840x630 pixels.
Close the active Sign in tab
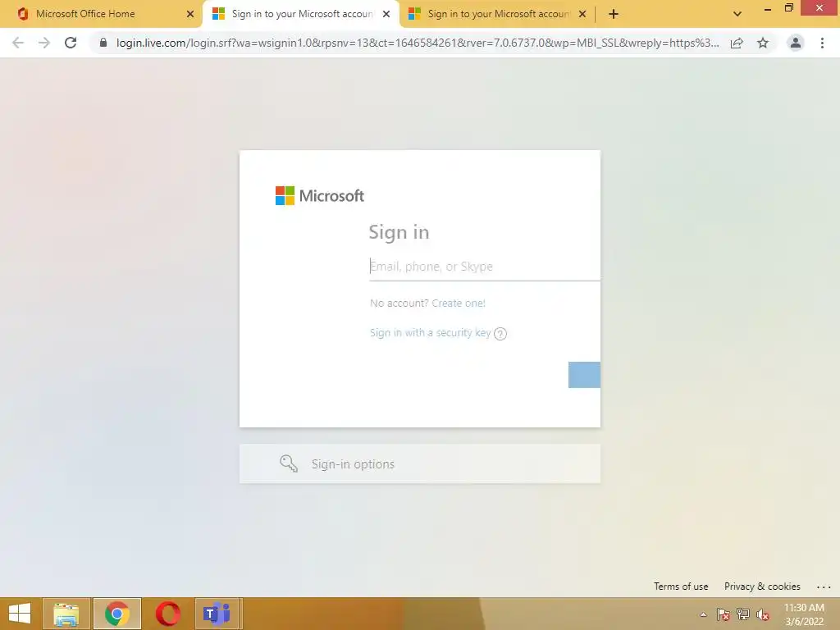386,14
